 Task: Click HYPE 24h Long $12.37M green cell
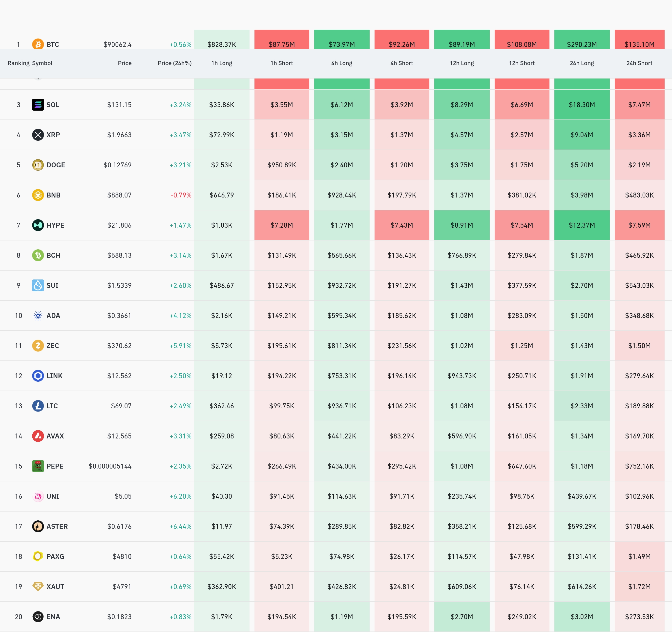pyautogui.click(x=581, y=225)
